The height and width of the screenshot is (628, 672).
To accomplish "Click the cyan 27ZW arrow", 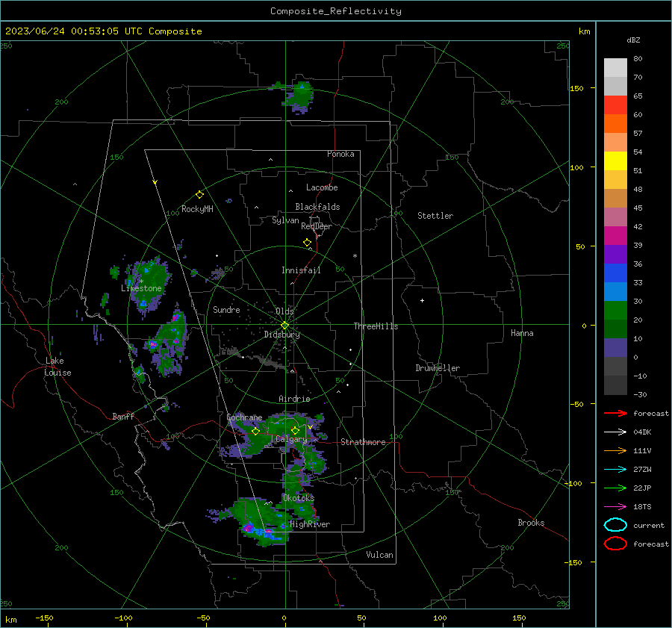I will (615, 470).
